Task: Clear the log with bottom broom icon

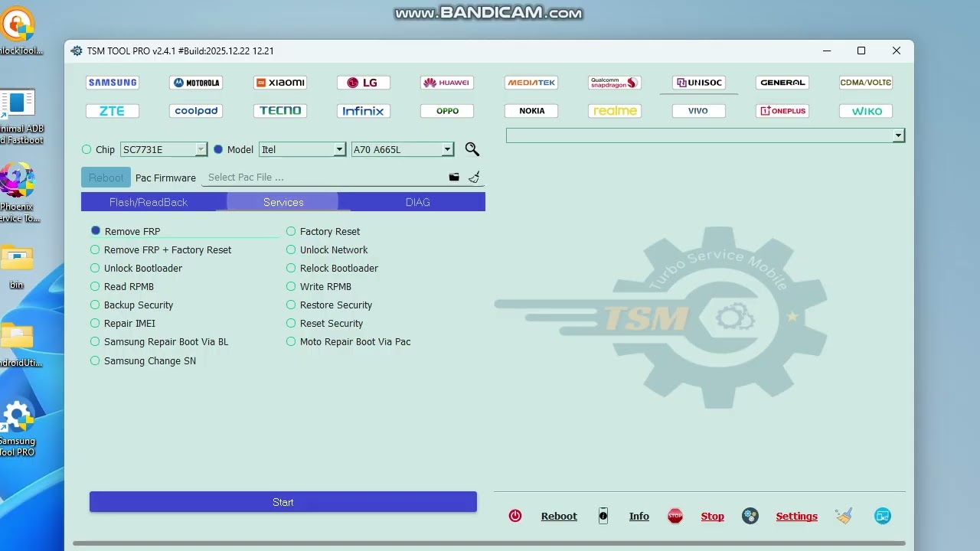Action: (844, 516)
